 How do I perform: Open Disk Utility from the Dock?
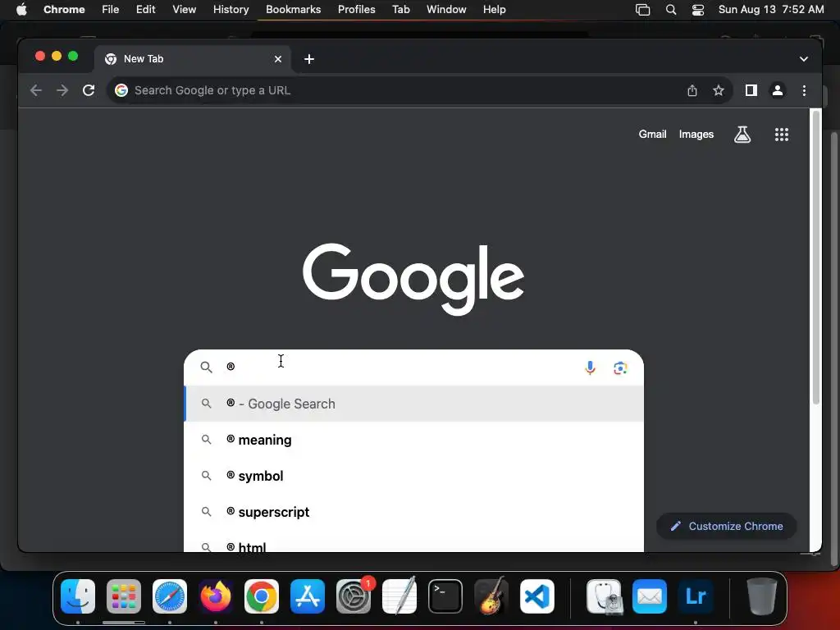[x=604, y=596]
